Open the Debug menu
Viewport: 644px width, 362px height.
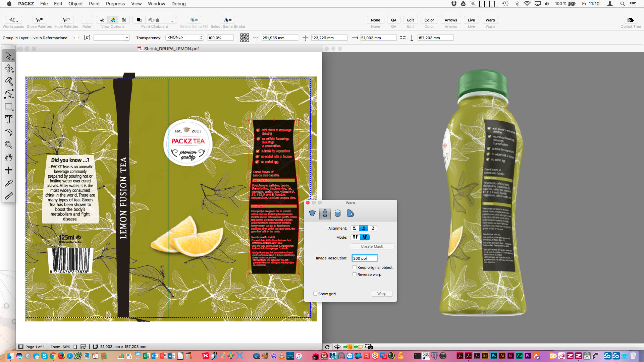[x=178, y=4]
